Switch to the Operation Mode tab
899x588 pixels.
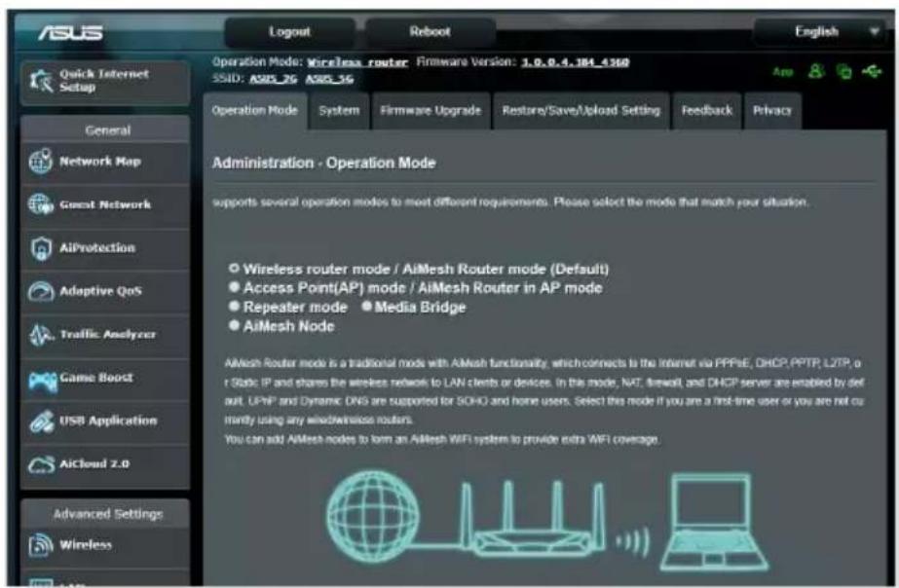pyautogui.click(x=255, y=110)
